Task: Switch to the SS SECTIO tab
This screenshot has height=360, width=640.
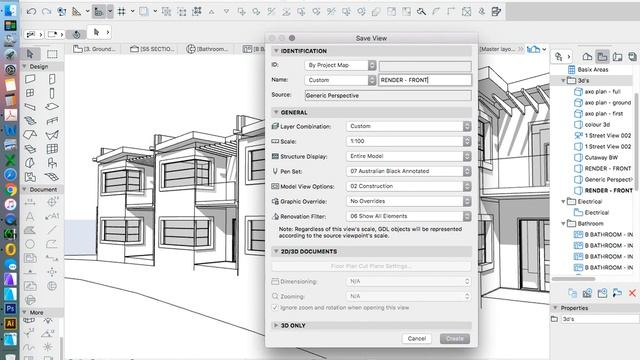Action: pyautogui.click(x=153, y=49)
